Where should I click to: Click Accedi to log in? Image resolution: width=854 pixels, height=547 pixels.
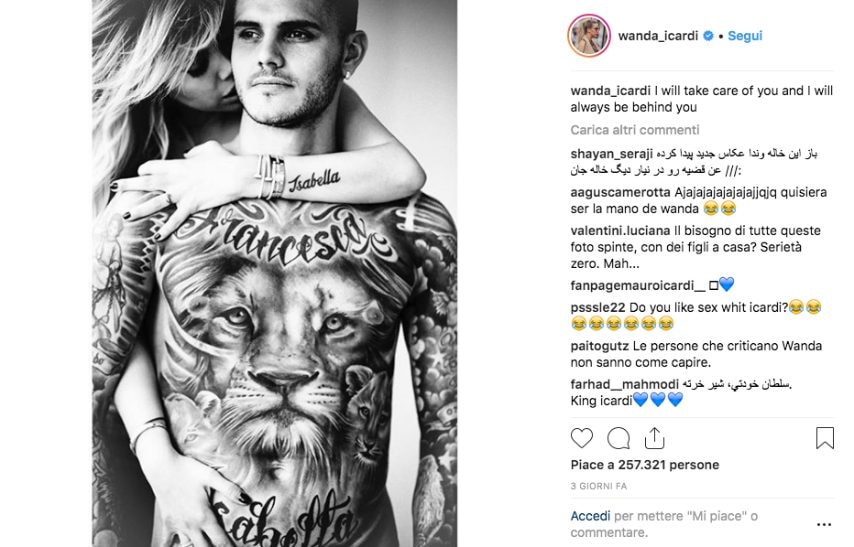pos(590,516)
